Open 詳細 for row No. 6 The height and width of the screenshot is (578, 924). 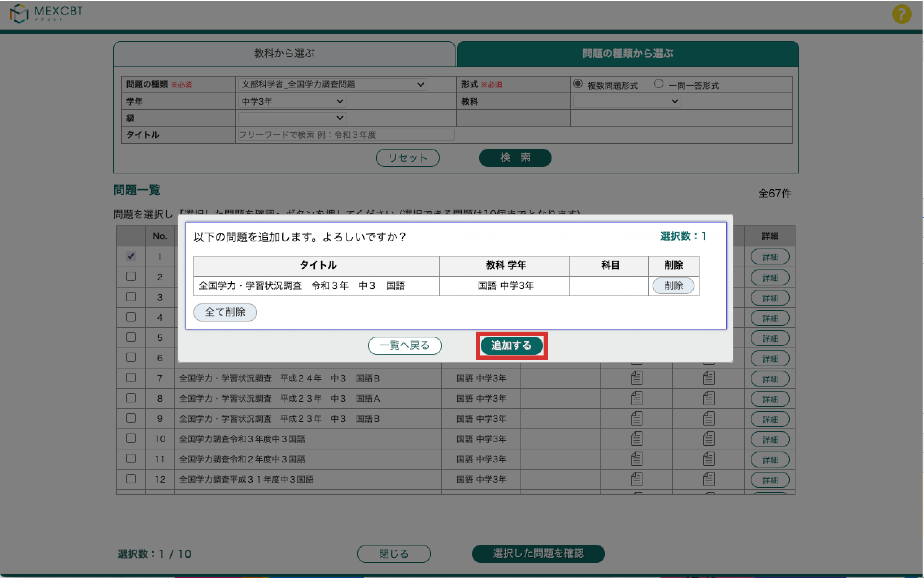pyautogui.click(x=770, y=359)
